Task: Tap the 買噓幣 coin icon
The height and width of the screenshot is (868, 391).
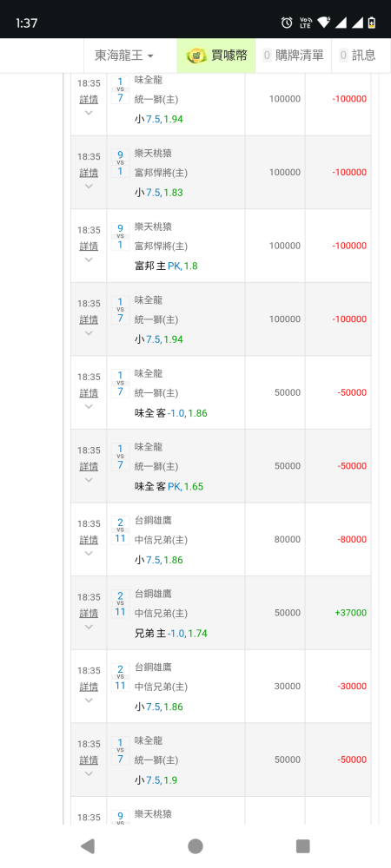Action: [196, 56]
